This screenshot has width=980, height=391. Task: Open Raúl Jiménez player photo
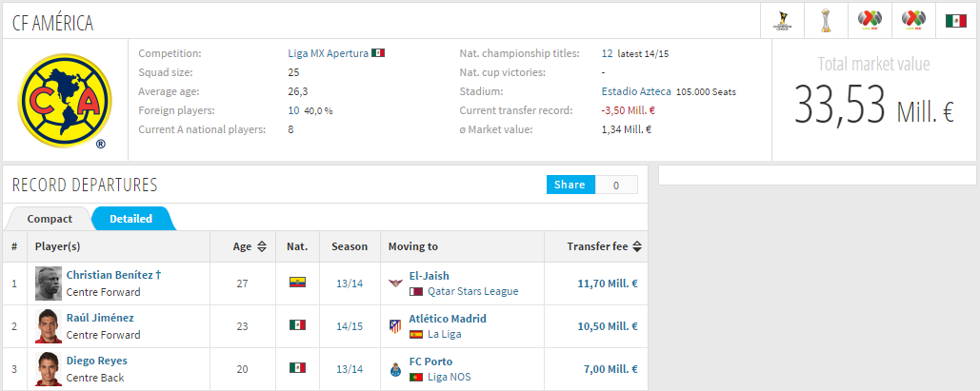coord(49,326)
